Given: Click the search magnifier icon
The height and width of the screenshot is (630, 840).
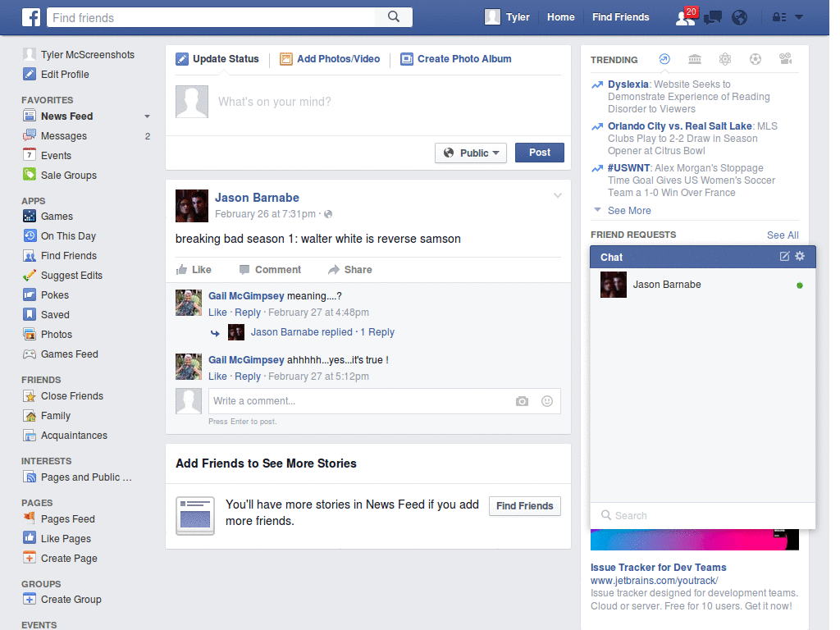Looking at the screenshot, I should click(394, 17).
